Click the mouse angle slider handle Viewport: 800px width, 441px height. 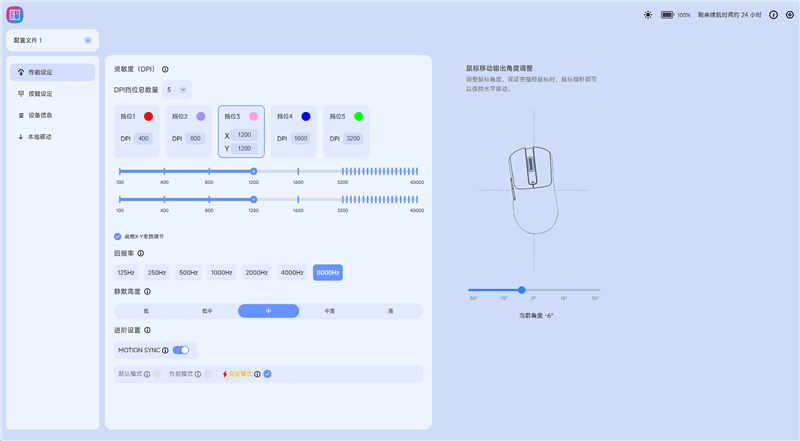(521, 290)
